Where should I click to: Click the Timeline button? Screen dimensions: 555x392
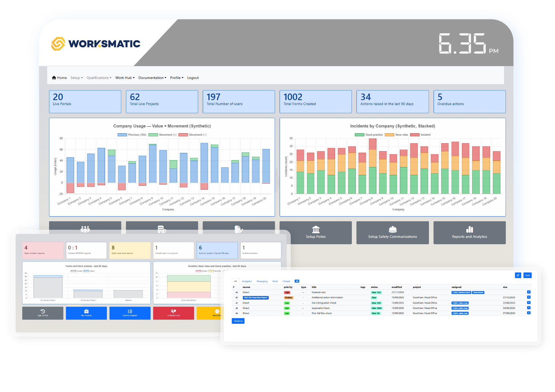pyautogui.click(x=238, y=321)
